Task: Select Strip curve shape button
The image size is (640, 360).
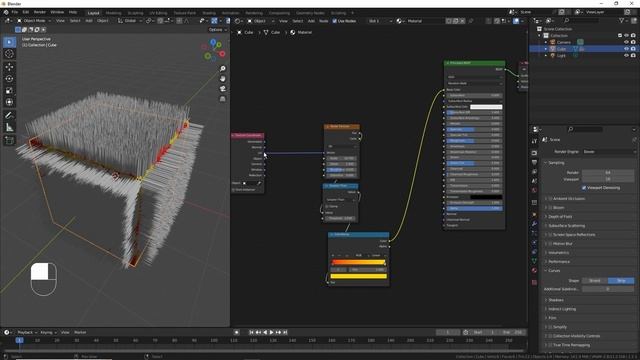Action: (x=621, y=280)
